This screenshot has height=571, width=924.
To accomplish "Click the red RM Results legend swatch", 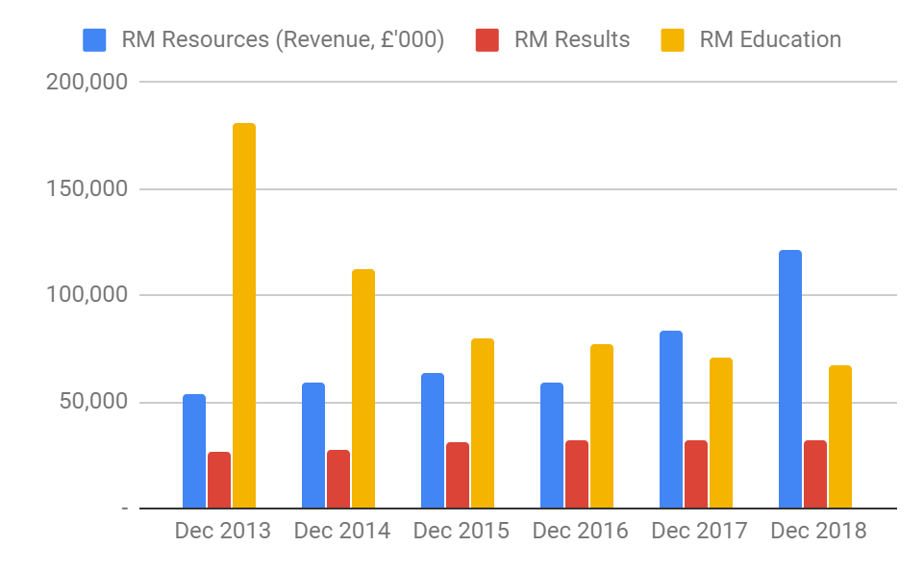I will (x=487, y=40).
